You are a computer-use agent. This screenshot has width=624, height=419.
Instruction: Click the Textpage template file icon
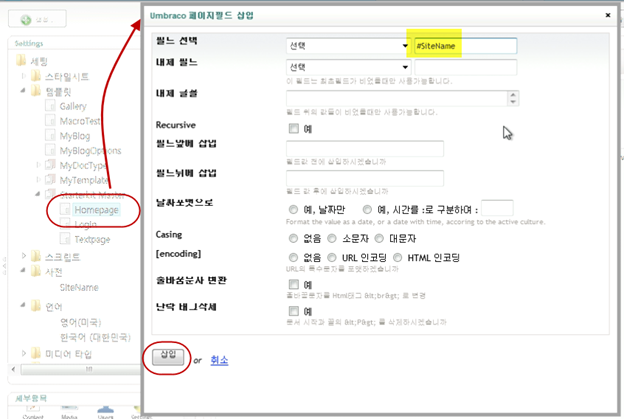point(65,239)
